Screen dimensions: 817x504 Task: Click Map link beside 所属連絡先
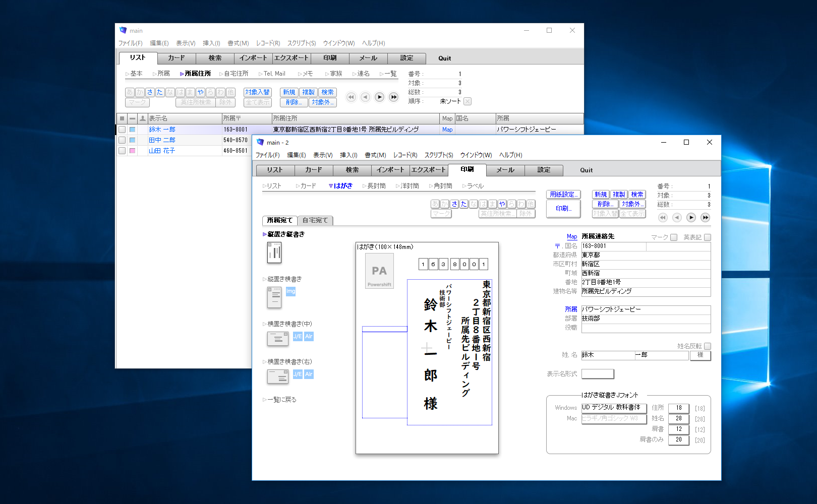[x=572, y=236]
